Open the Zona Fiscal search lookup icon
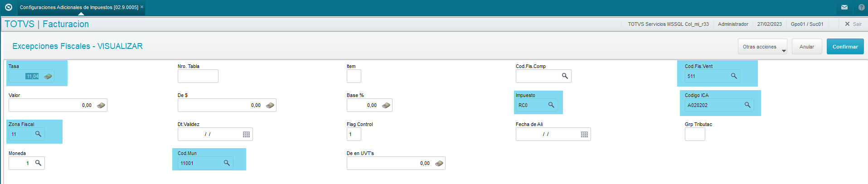 [x=38, y=134]
